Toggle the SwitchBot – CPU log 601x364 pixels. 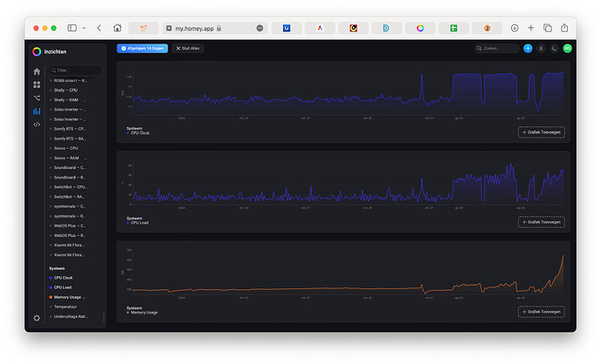68,187
